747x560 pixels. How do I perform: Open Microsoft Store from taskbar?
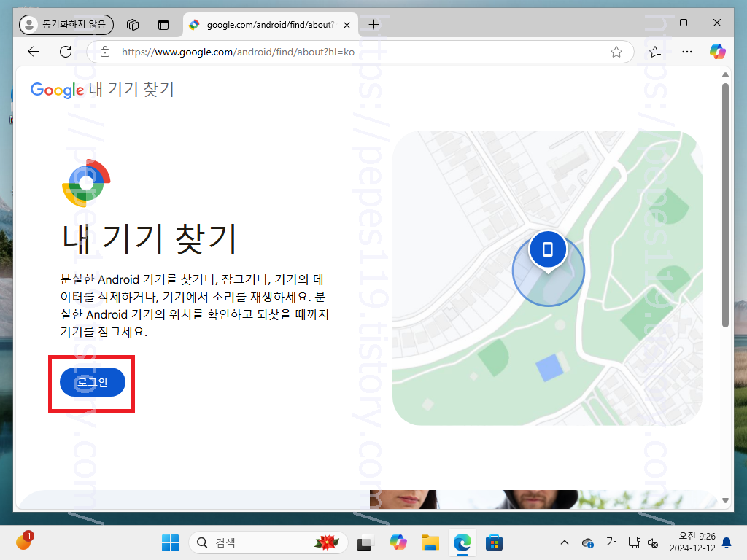click(x=494, y=542)
